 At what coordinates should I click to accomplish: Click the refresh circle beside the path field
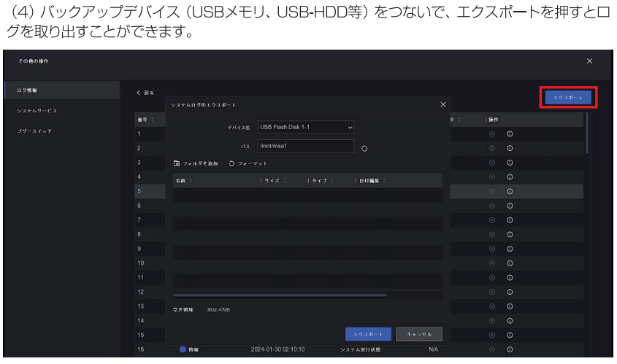point(364,150)
